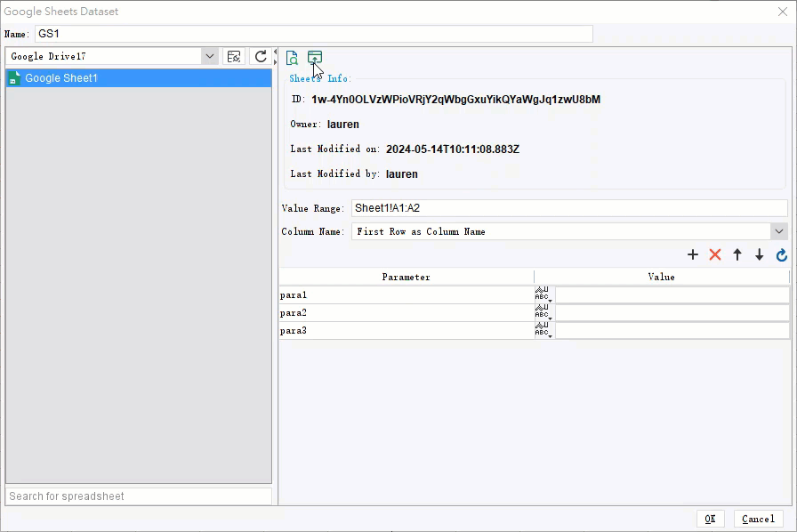Click the Owner value lauren
Image resolution: width=797 pixels, height=532 pixels.
343,124
